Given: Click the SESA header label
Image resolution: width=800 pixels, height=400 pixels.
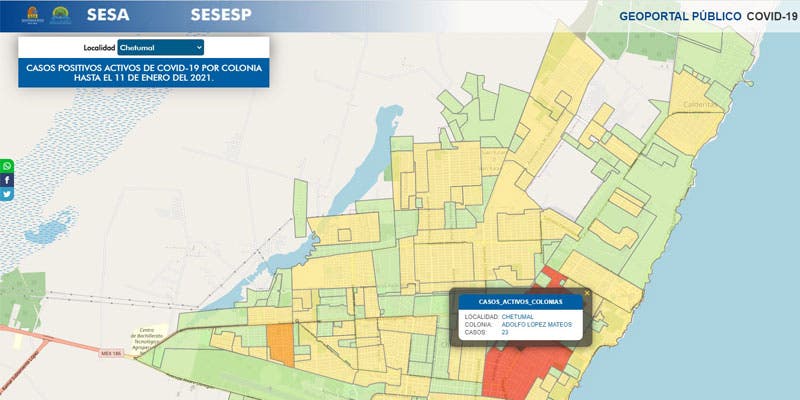Looking at the screenshot, I should coord(108,16).
